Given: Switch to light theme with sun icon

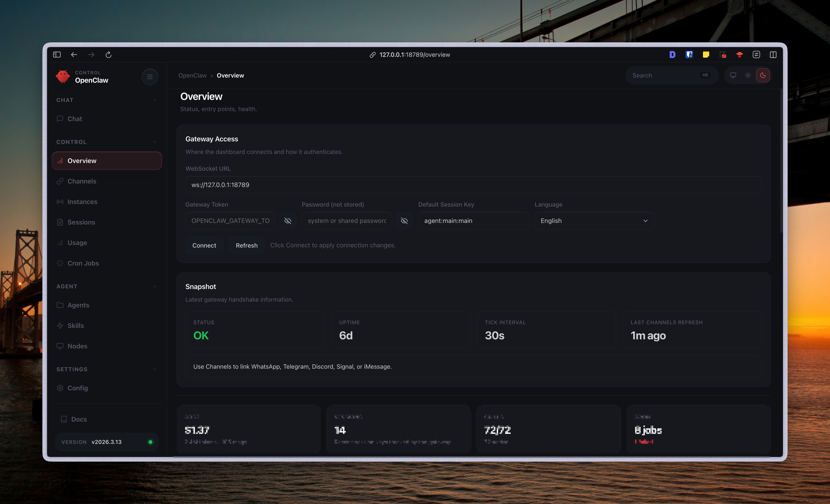Looking at the screenshot, I should [748, 75].
